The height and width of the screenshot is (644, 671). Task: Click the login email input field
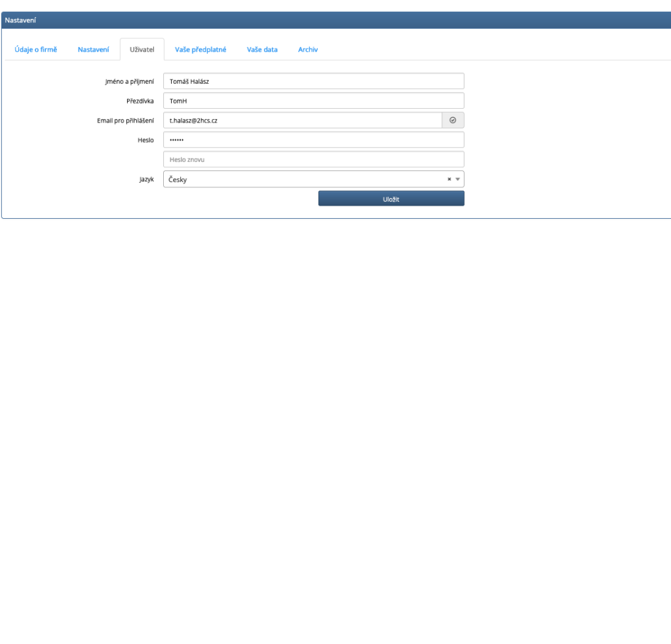[x=302, y=121]
